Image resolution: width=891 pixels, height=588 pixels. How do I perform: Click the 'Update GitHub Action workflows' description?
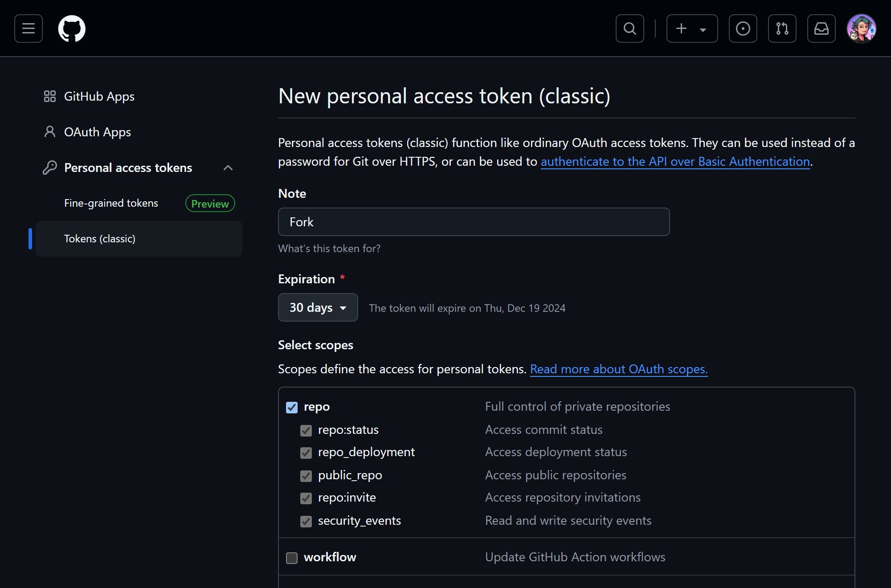tap(575, 557)
